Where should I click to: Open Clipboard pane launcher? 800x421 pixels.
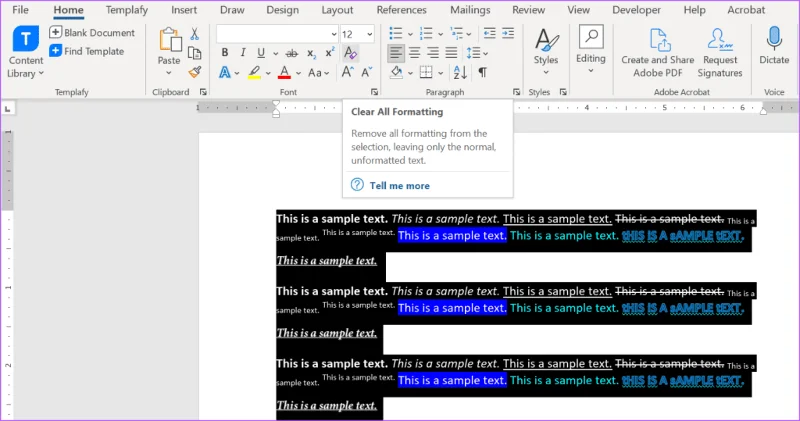[203, 92]
